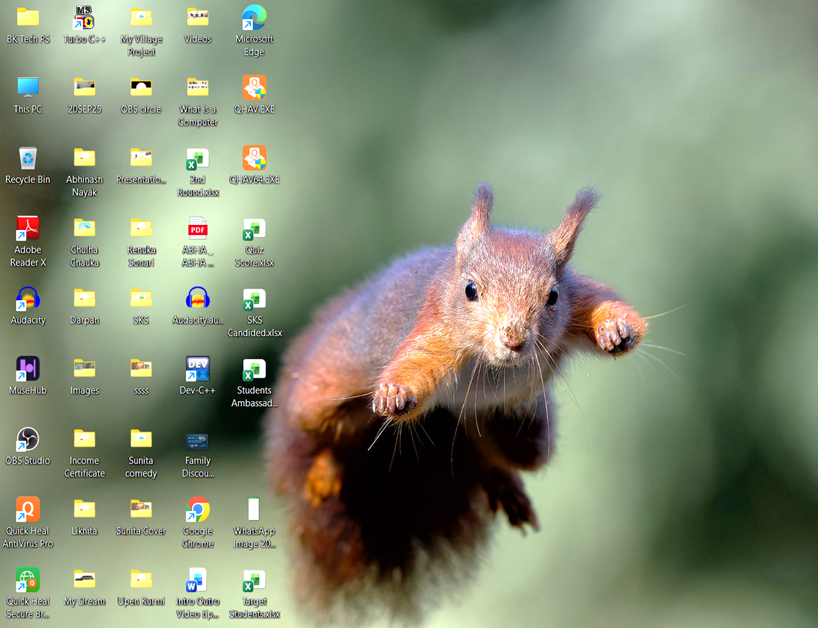Select the Family Discount image thumbnail
818x628 pixels.
coord(198,440)
